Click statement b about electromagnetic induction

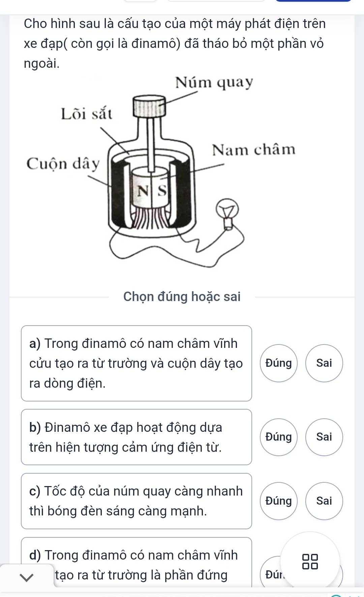[x=136, y=437]
